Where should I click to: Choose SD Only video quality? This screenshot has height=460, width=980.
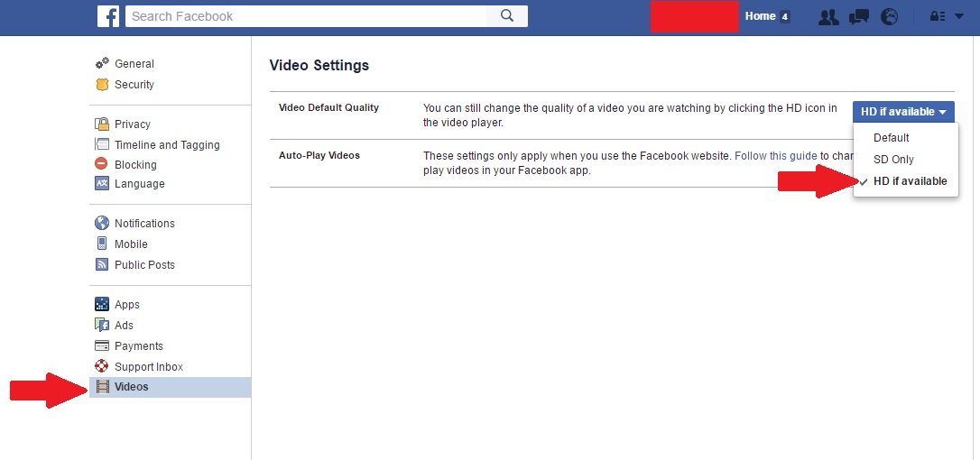(893, 160)
